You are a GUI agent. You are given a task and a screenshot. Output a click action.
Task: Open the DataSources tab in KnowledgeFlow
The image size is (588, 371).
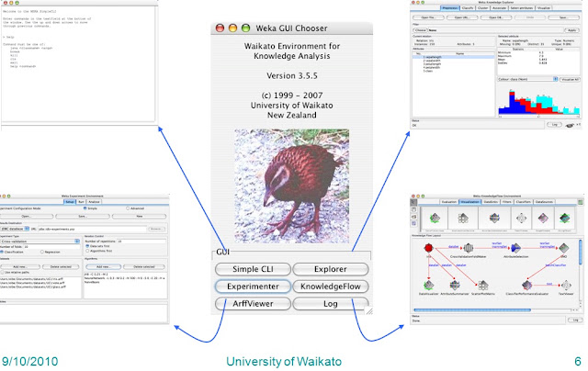[x=544, y=202]
